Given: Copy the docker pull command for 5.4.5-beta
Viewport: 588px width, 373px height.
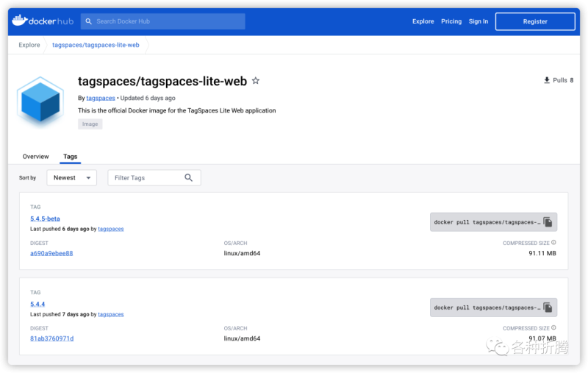Looking at the screenshot, I should 548,222.
